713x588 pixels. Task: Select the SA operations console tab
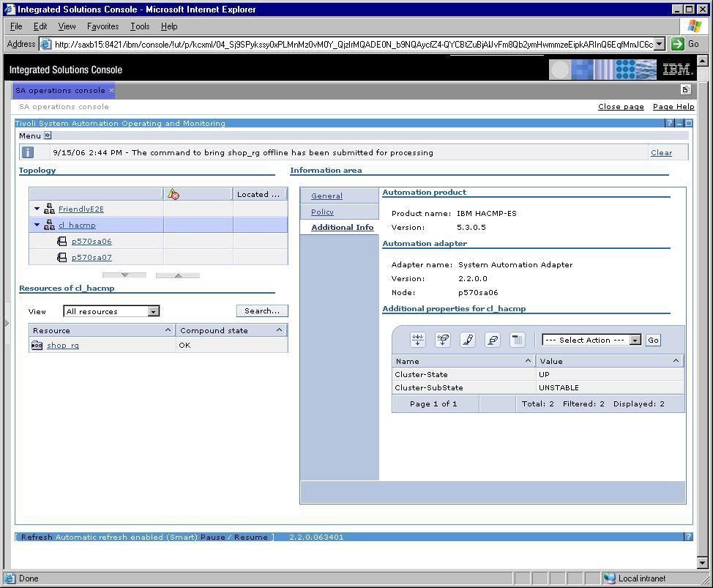60,90
